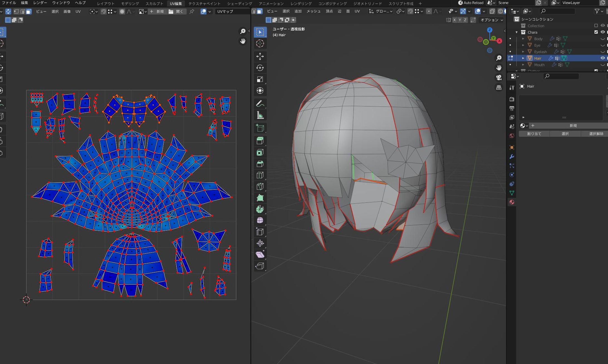Check the Collection exclude checkbox
The image size is (608, 364).
pyautogui.click(x=596, y=26)
